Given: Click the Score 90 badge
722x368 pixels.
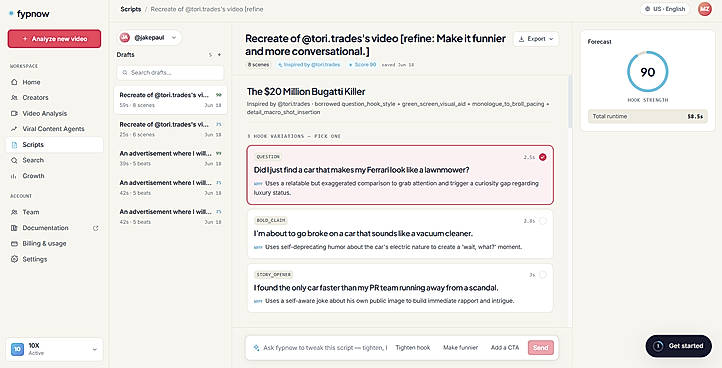Looking at the screenshot, I should coord(362,65).
